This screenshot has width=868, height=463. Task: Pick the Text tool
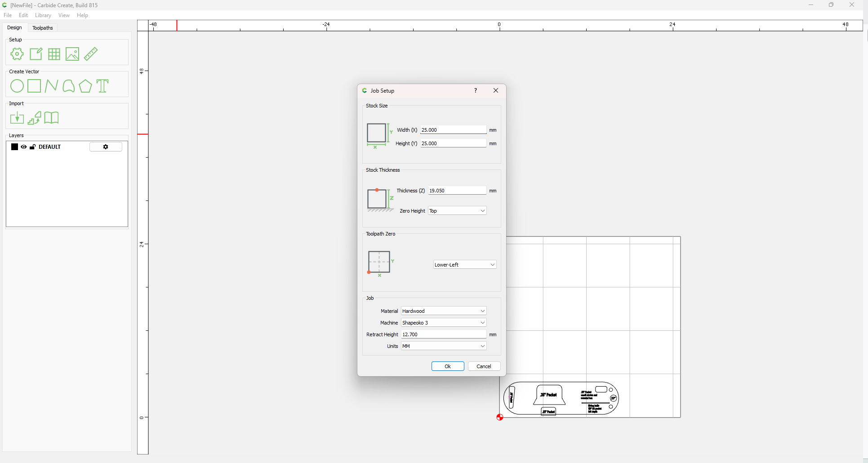[103, 86]
